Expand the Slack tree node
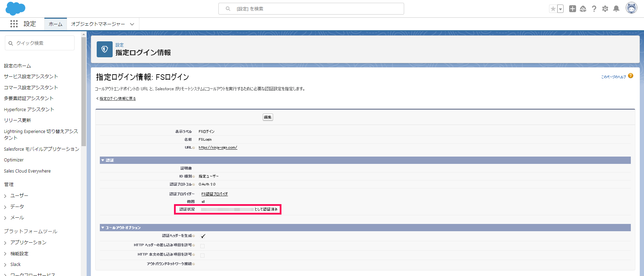Viewport: 644px width, 276px height. (x=5, y=265)
